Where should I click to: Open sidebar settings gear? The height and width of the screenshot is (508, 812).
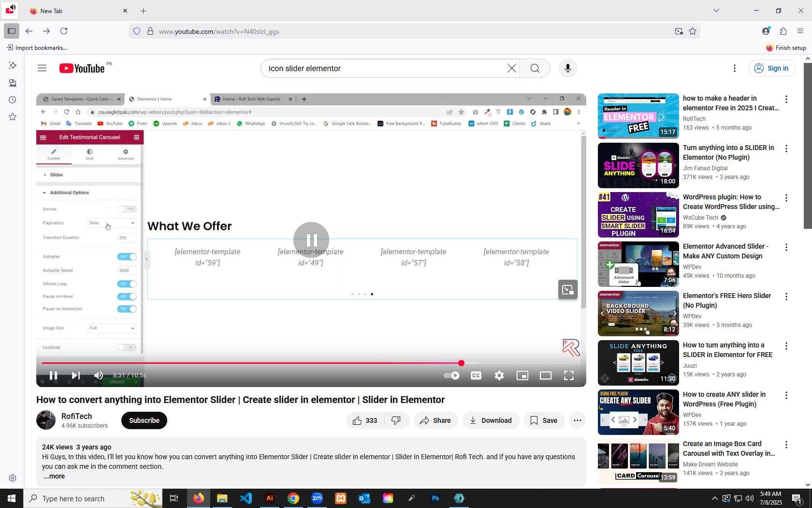(13, 478)
